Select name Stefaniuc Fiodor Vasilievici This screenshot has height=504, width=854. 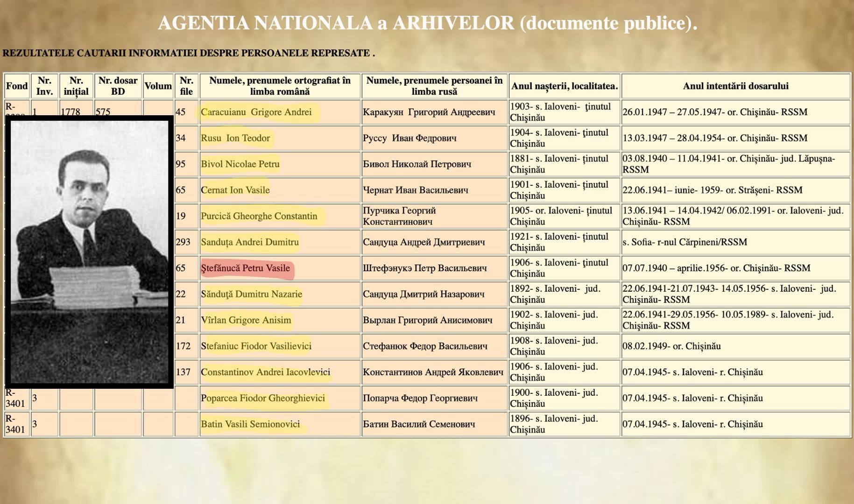pos(256,346)
